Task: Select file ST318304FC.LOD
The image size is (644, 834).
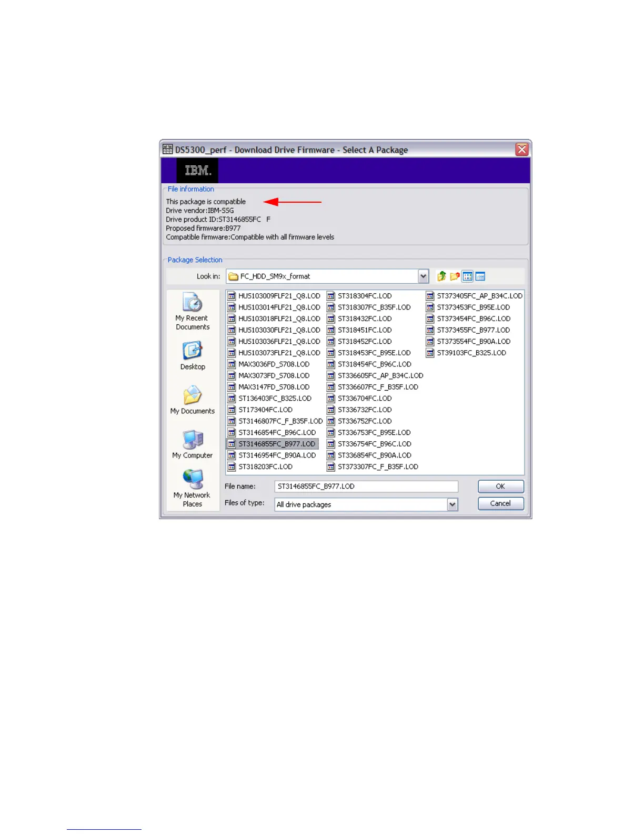Action: [359, 296]
